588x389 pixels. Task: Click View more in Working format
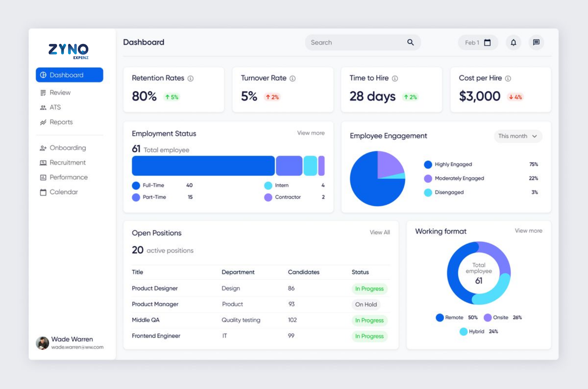tap(528, 231)
